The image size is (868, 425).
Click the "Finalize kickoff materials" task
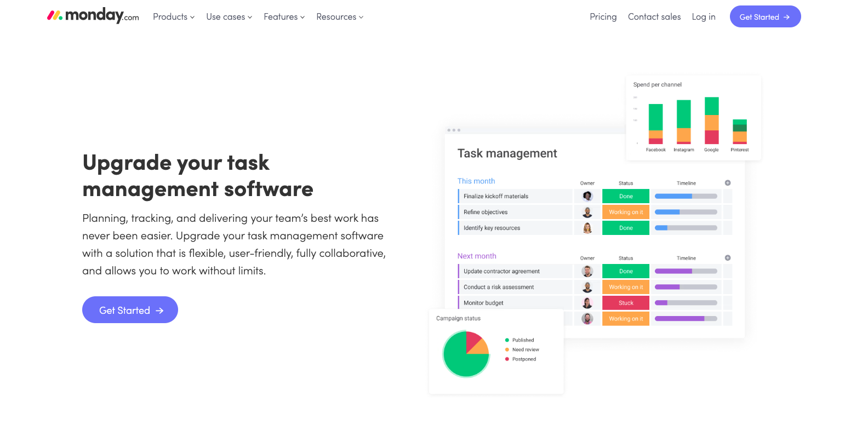pyautogui.click(x=496, y=196)
